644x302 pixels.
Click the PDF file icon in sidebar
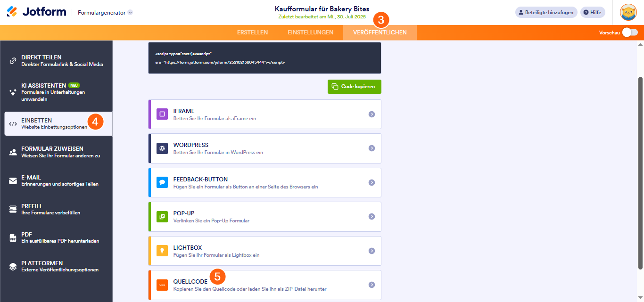pos(13,238)
